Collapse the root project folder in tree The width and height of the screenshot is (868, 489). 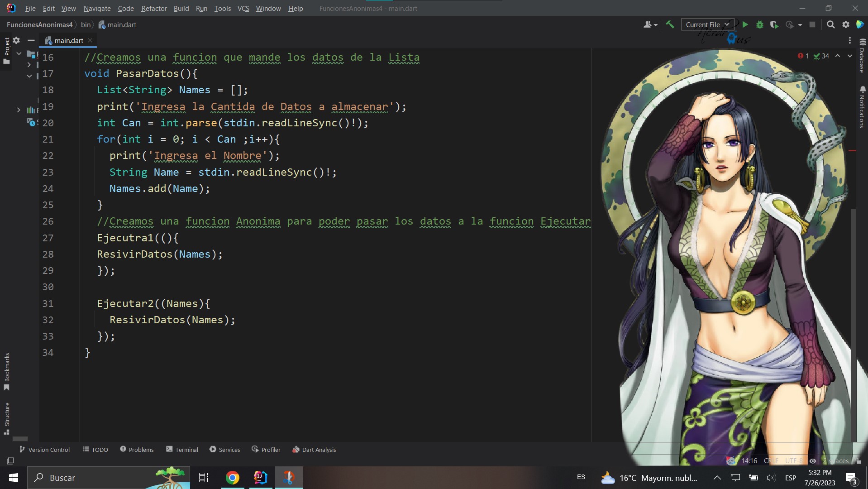(19, 54)
